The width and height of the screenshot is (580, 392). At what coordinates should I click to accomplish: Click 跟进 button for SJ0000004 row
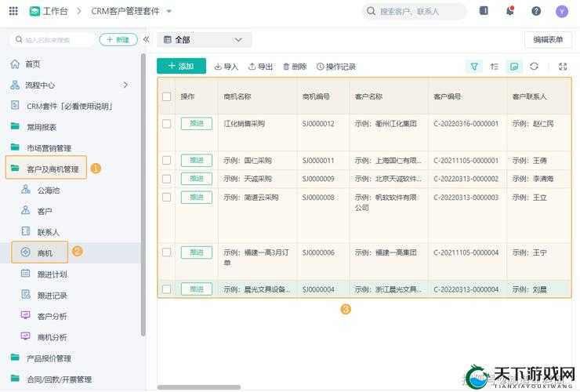pyautogui.click(x=197, y=289)
